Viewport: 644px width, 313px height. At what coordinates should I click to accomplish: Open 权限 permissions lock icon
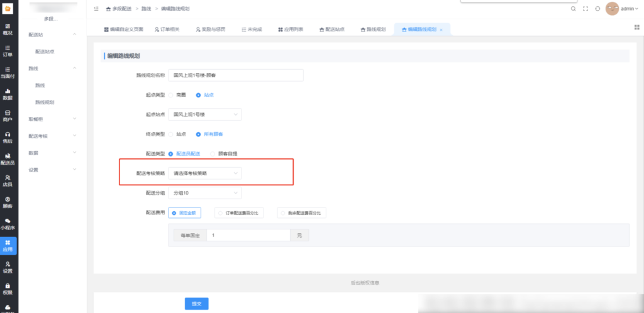point(8,288)
